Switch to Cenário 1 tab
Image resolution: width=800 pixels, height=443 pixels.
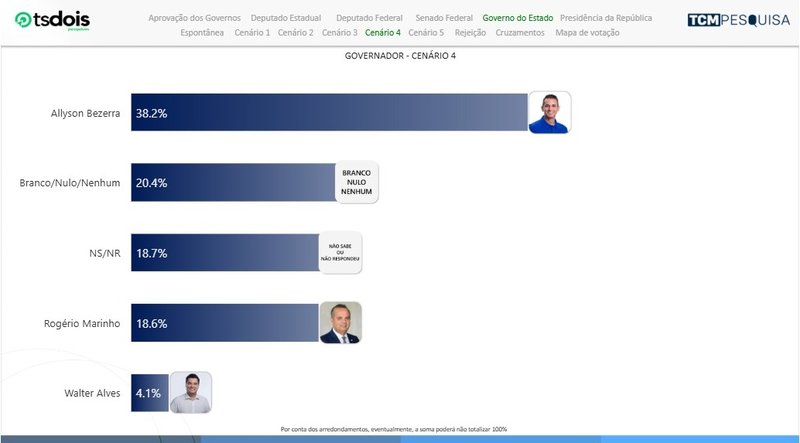tap(252, 33)
